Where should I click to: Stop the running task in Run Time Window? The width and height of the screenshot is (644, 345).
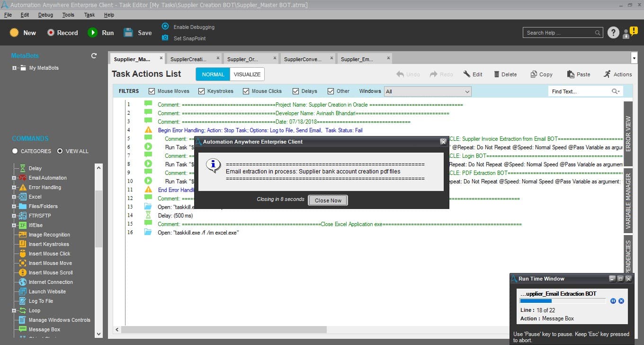tap(621, 301)
